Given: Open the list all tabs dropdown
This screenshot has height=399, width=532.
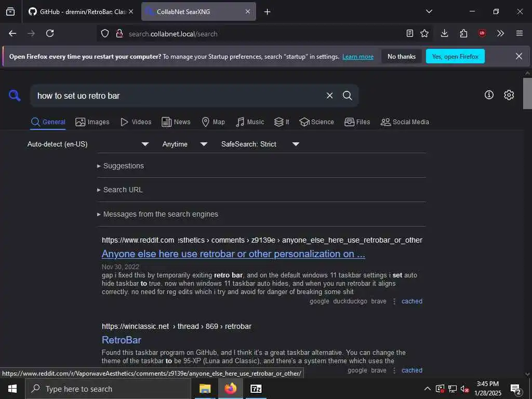Looking at the screenshot, I should (x=429, y=11).
